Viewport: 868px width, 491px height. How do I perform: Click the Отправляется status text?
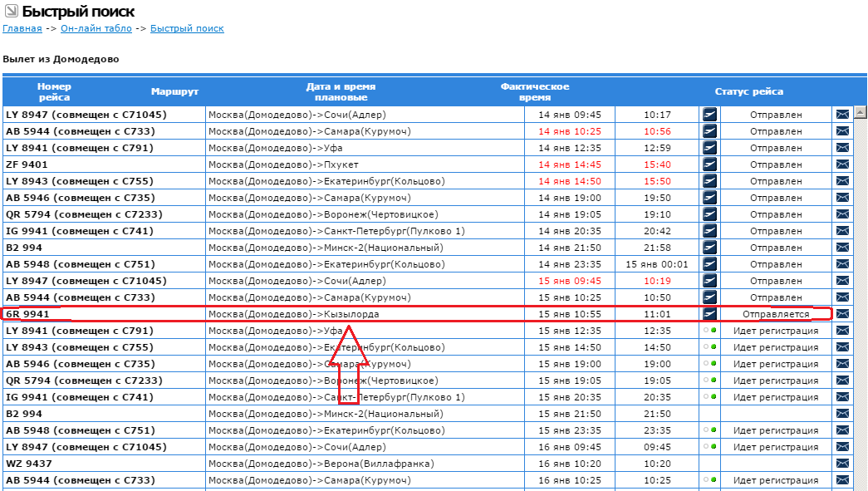click(x=776, y=314)
